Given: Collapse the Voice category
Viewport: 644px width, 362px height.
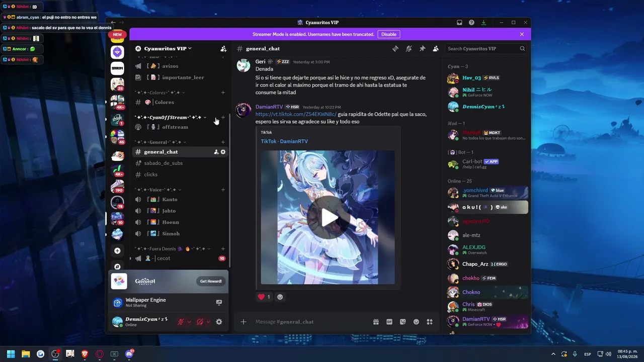Looking at the screenshot, I should (158, 190).
